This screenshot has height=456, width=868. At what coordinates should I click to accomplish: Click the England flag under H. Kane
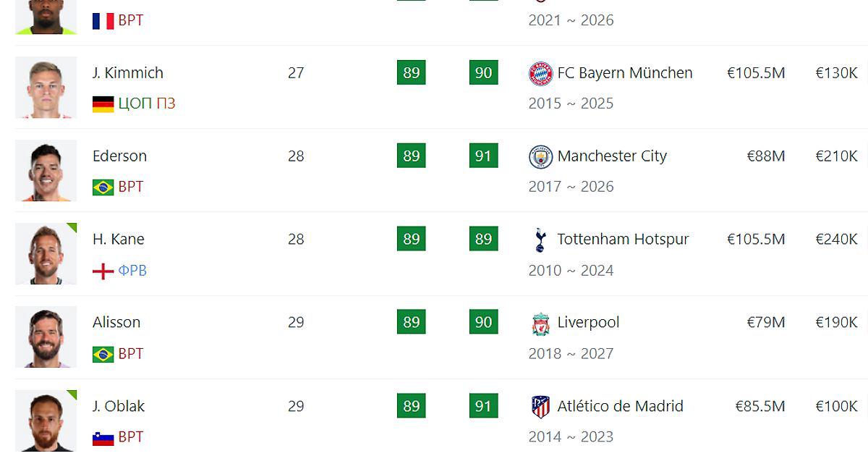pos(103,271)
